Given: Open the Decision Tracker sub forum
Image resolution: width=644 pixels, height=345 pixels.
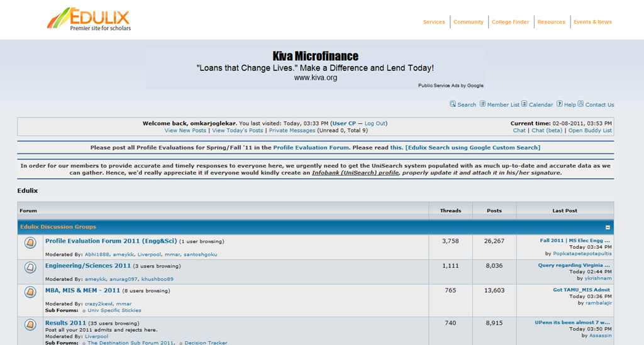Looking at the screenshot, I should point(206,342).
